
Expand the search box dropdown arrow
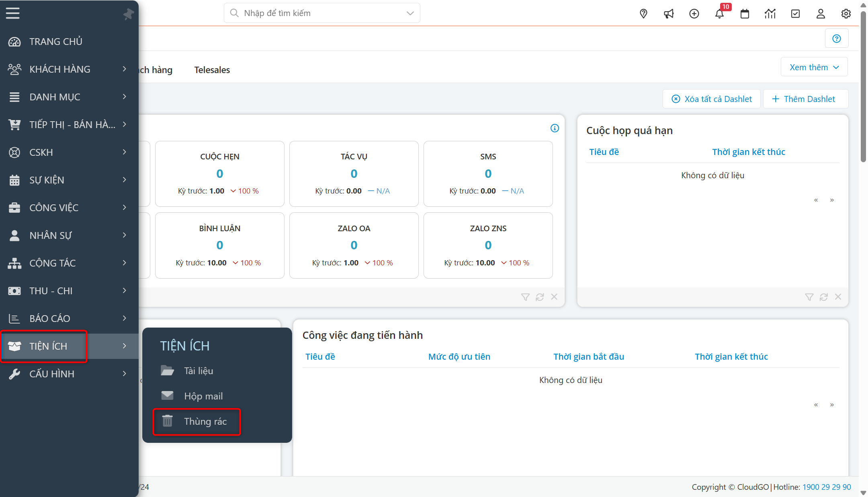click(410, 13)
